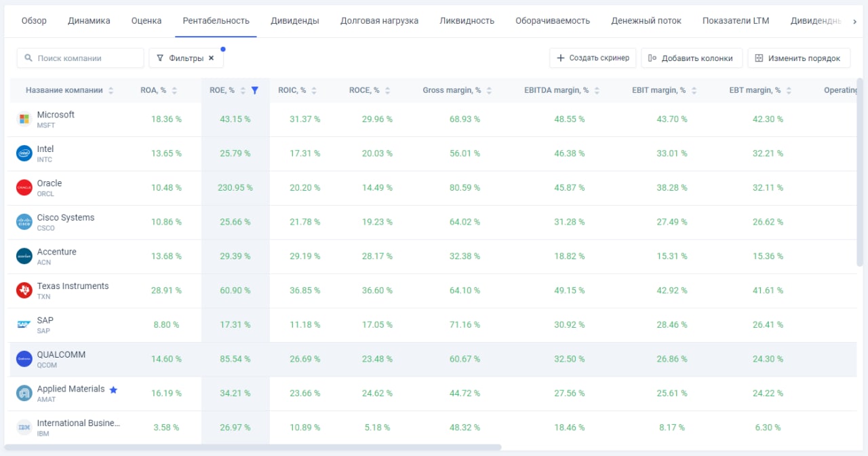Click the favorite star next to Applied Materials
The height and width of the screenshot is (456, 868).
click(x=113, y=389)
